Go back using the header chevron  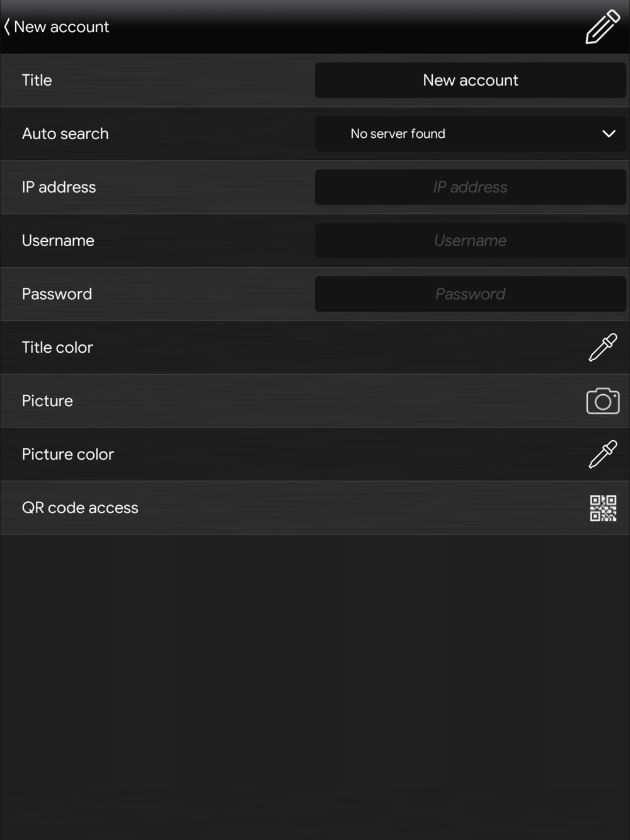7,27
